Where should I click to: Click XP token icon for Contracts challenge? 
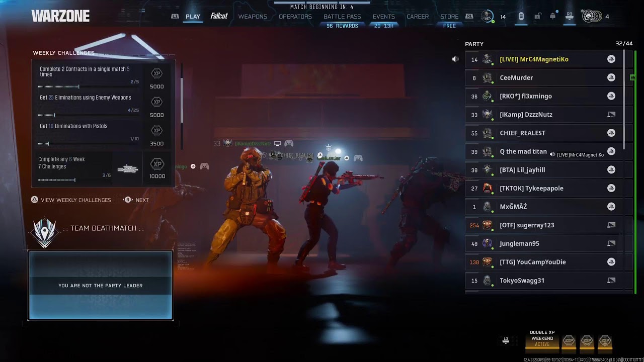tap(157, 73)
